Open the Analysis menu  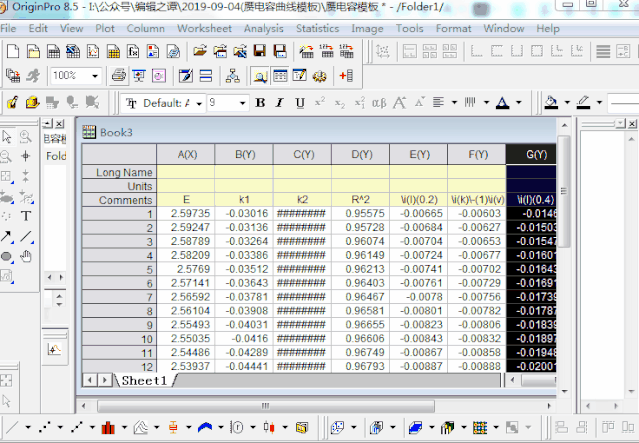click(x=263, y=28)
